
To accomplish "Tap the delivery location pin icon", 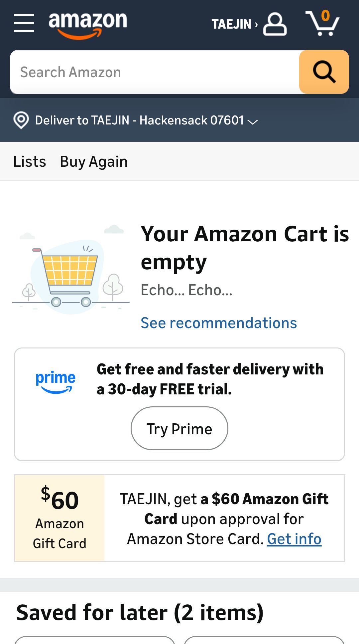I will coord(21,120).
